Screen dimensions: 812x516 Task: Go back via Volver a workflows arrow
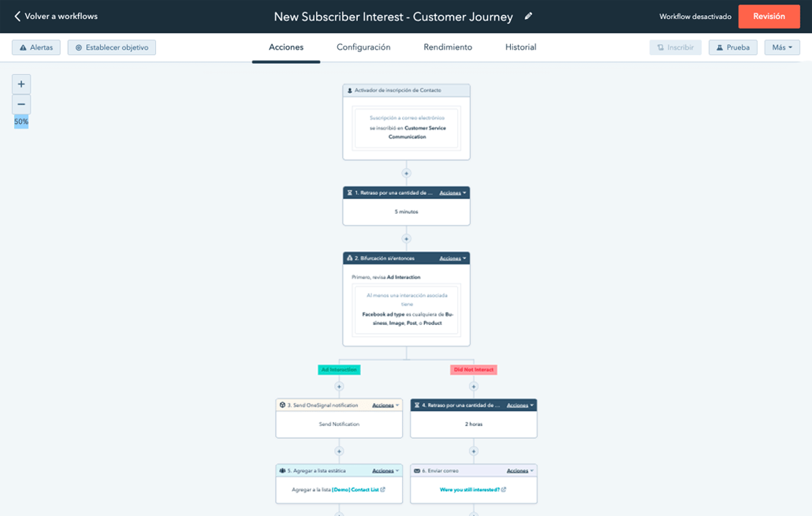[17, 16]
